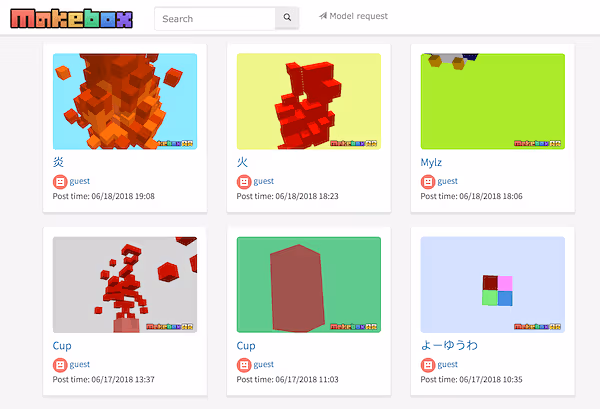Open the green Cup model thumbnail
The width and height of the screenshot is (600, 409).
click(x=309, y=285)
